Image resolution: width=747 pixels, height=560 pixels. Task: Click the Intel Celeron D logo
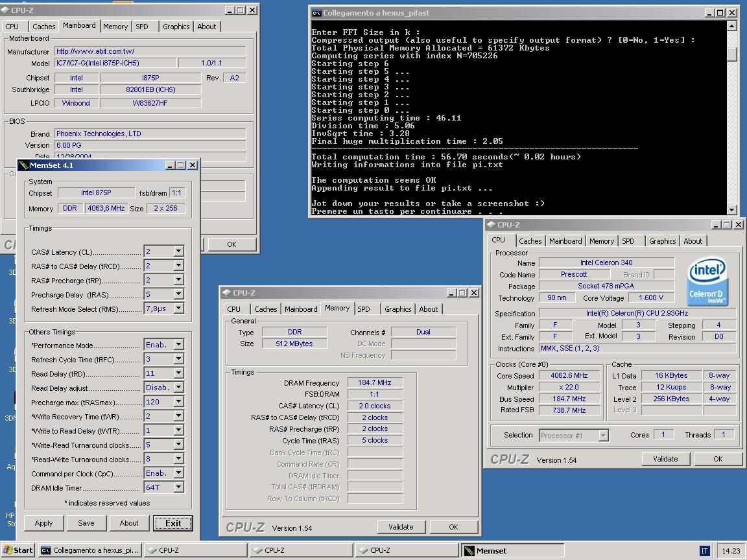coord(707,281)
